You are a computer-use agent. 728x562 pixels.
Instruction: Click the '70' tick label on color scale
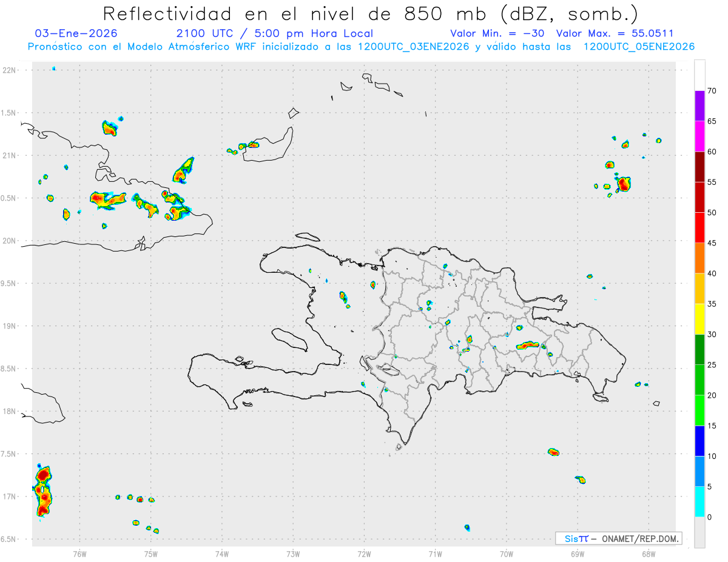(712, 91)
